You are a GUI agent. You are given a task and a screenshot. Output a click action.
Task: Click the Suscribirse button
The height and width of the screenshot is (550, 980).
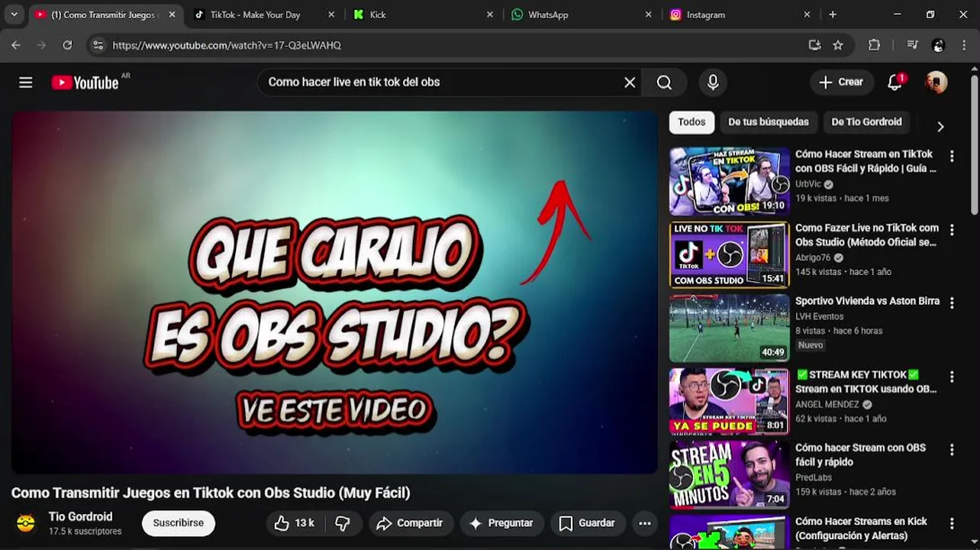point(178,523)
